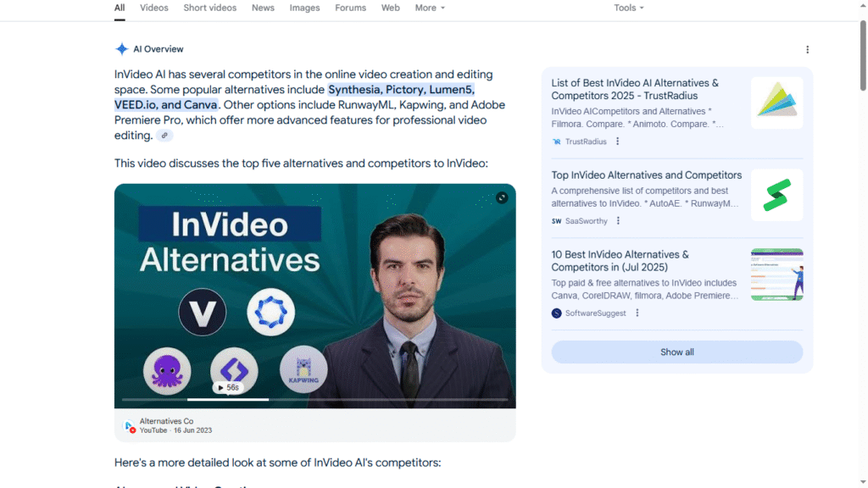Go to the News tab

(x=263, y=8)
